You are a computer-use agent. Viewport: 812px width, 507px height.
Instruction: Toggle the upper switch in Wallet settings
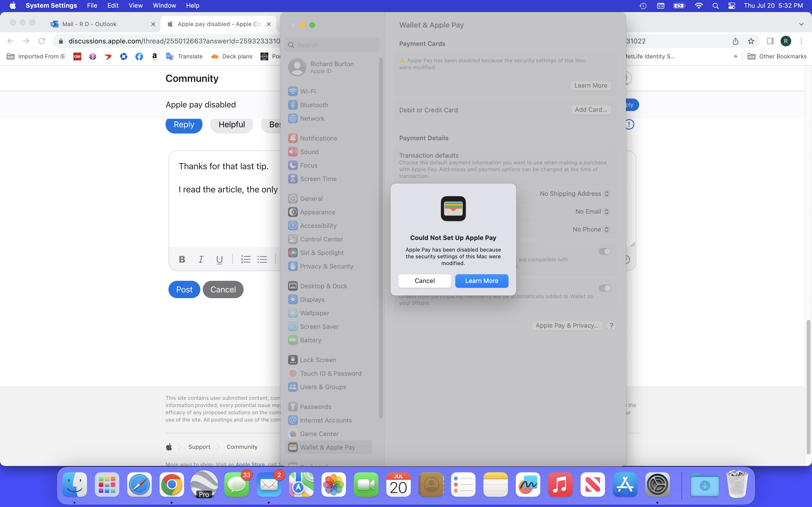(x=605, y=252)
